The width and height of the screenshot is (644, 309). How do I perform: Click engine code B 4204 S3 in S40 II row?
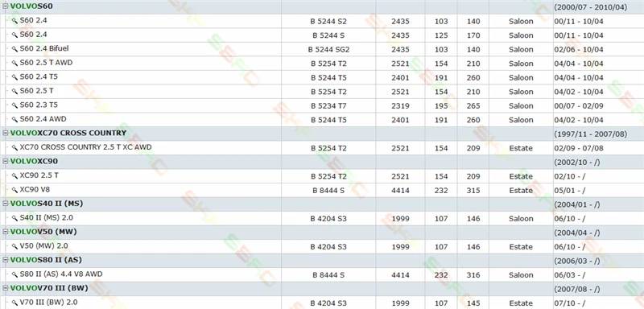(x=328, y=219)
